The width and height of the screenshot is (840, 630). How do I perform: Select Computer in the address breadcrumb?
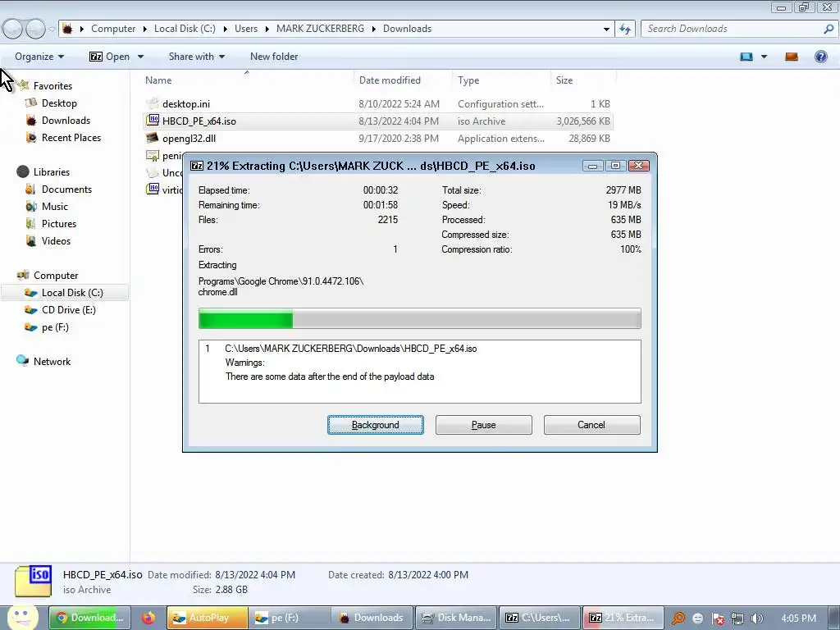[113, 29]
